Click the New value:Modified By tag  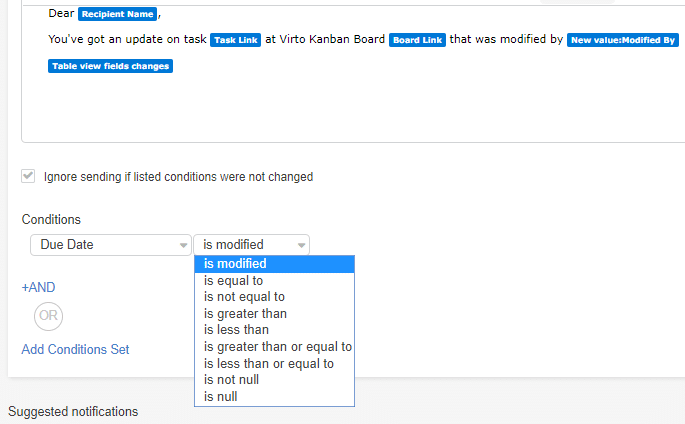[x=623, y=40]
